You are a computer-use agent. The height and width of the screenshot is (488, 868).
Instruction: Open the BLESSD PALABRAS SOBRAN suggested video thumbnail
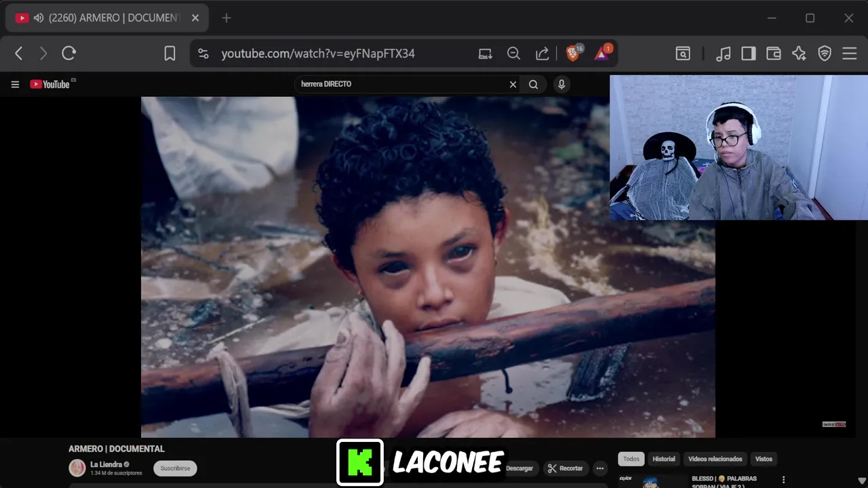pyautogui.click(x=651, y=481)
